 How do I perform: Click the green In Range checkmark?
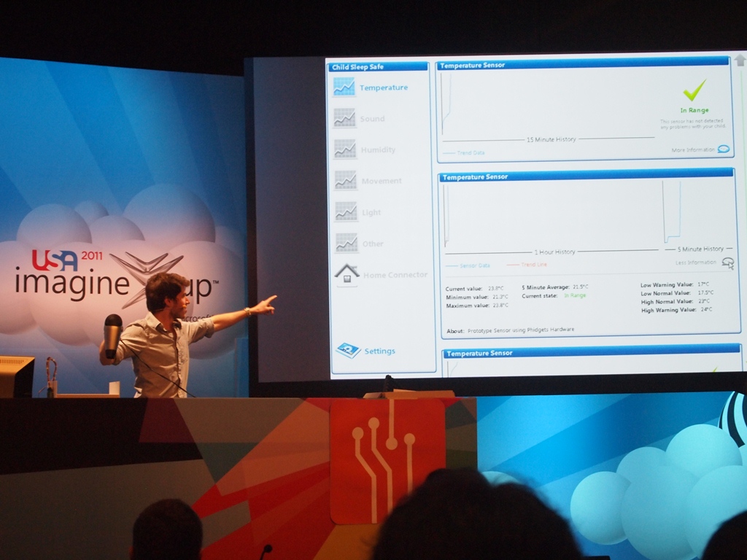(694, 90)
